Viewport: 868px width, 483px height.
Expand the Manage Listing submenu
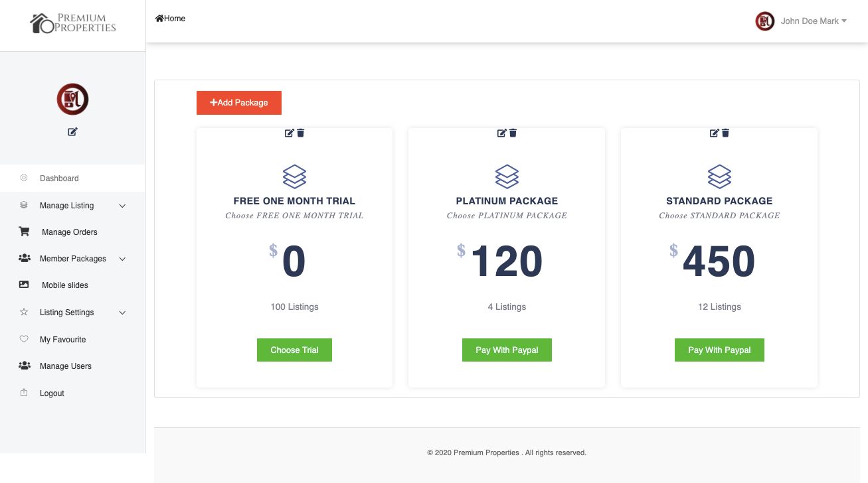tap(122, 206)
